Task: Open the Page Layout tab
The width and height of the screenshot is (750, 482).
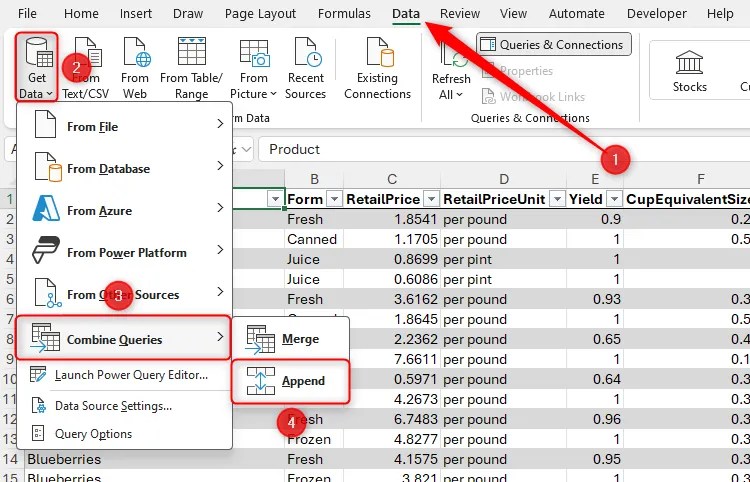Action: [x=260, y=13]
